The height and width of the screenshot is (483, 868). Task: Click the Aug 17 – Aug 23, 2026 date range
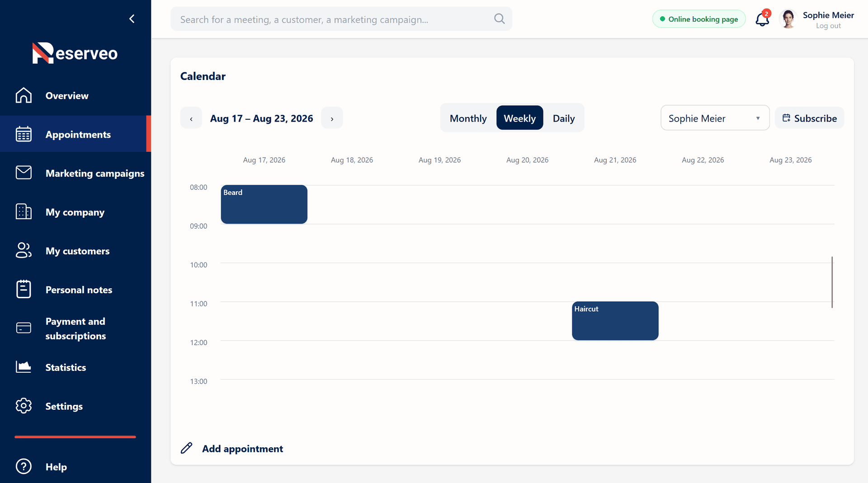point(261,118)
